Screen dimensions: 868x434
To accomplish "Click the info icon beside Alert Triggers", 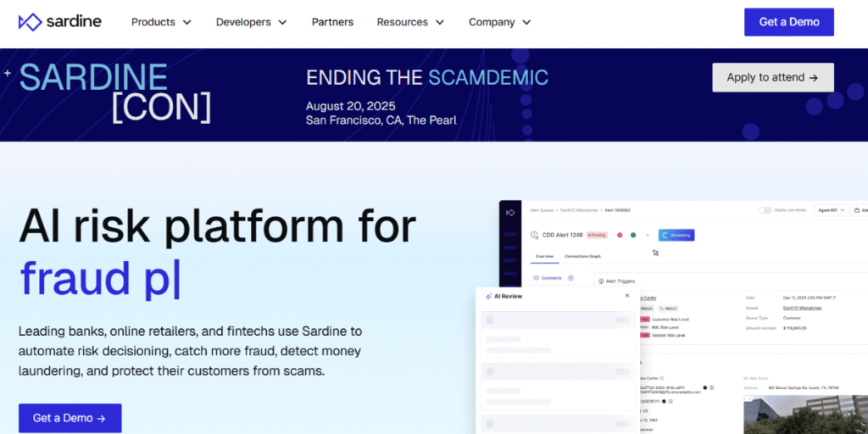I will [601, 281].
